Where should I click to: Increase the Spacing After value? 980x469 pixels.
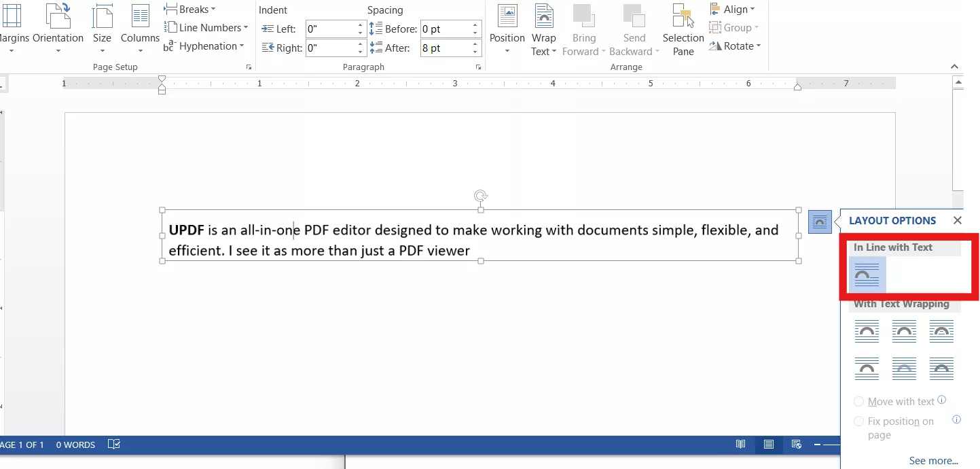[475, 44]
